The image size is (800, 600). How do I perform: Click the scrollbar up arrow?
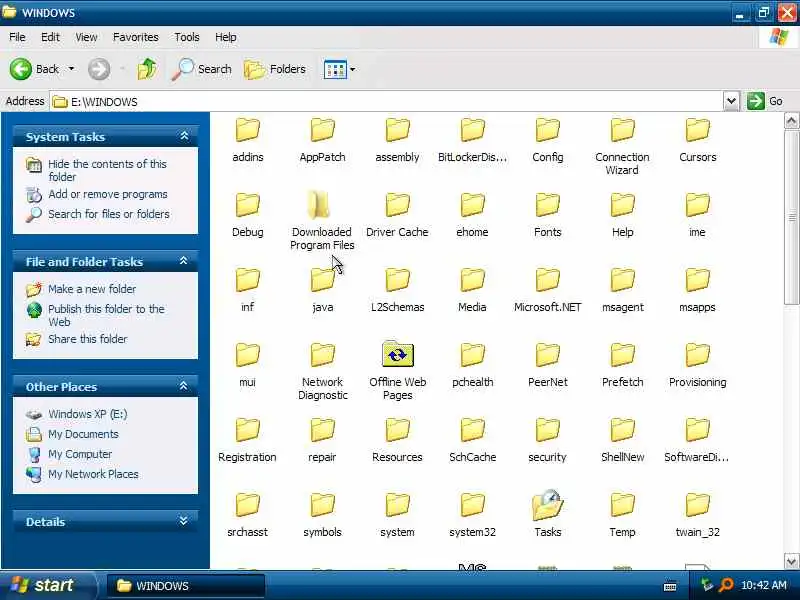pyautogui.click(x=791, y=121)
